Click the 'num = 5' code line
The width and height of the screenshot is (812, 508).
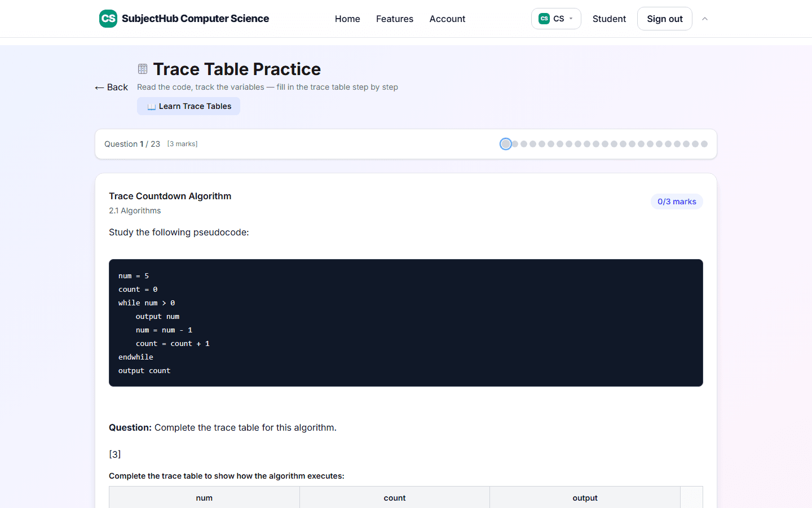pos(134,276)
